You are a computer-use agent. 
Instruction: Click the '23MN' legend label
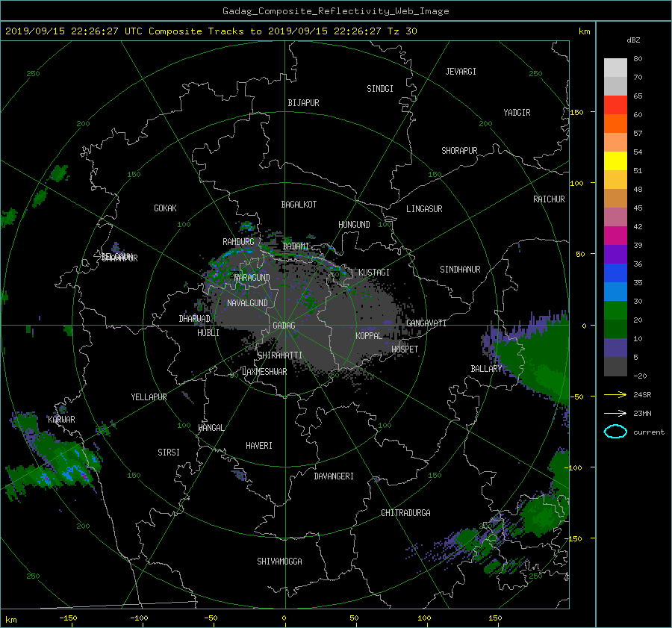pos(642,414)
